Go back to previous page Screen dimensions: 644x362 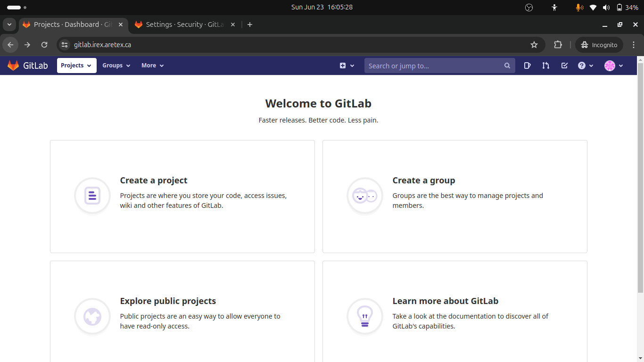10,45
